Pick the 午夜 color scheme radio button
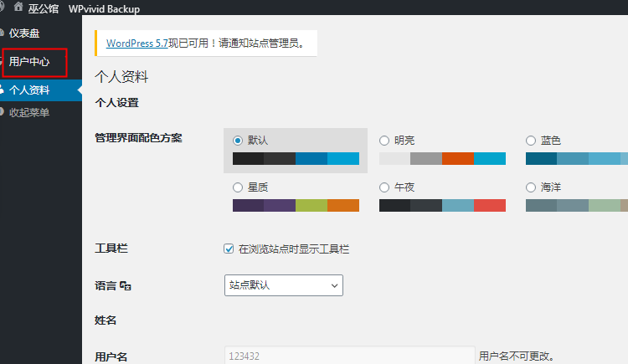This screenshot has width=628, height=364. point(384,187)
